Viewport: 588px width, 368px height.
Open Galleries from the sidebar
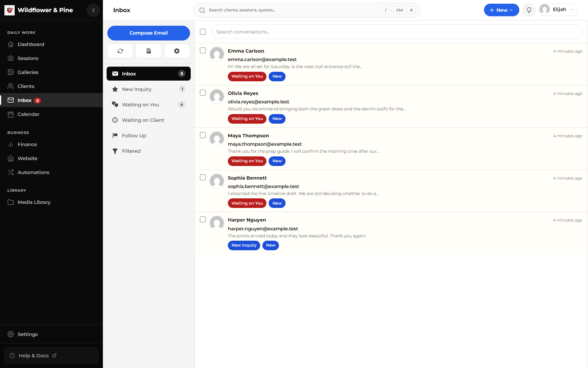click(x=51, y=72)
